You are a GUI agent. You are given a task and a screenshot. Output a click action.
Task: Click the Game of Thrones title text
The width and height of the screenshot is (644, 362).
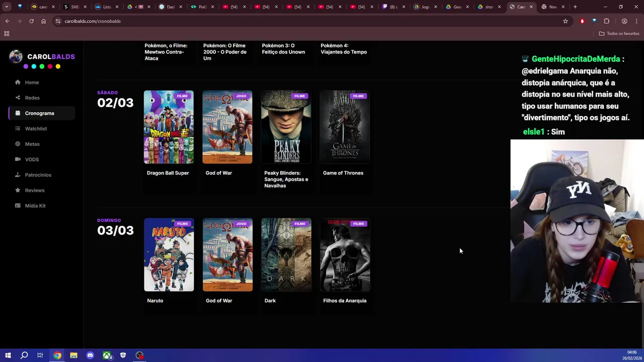click(343, 173)
